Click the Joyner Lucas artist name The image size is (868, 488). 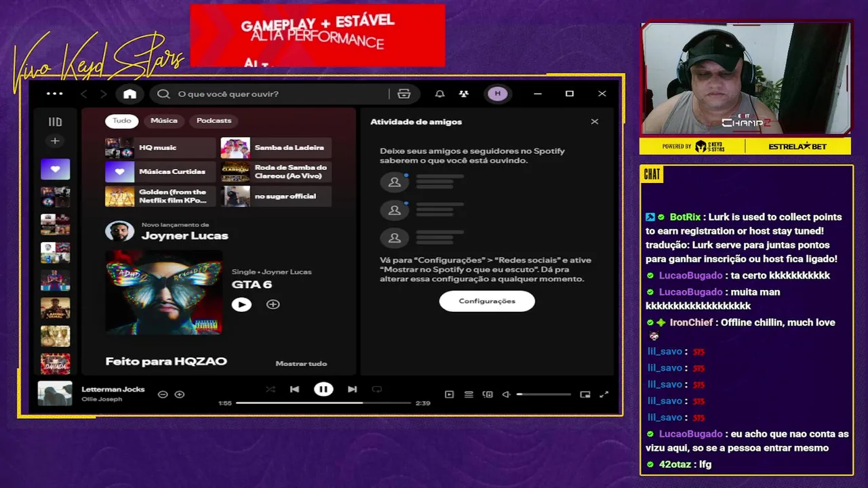point(184,236)
